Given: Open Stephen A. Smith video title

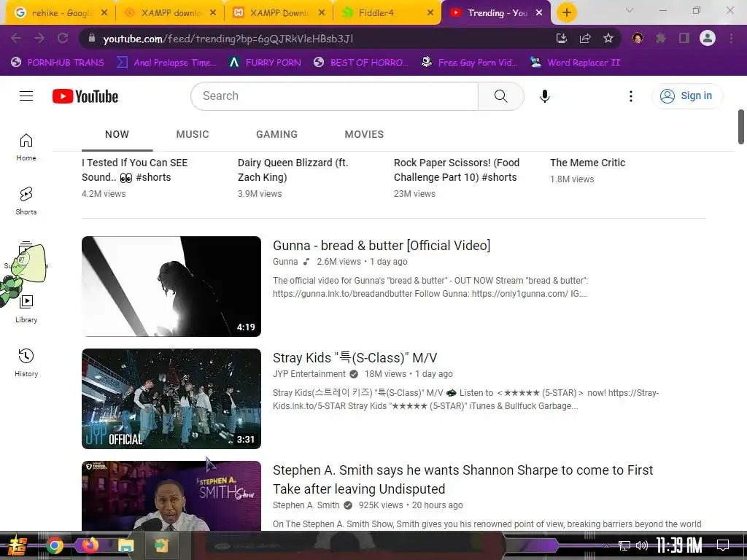Looking at the screenshot, I should (462, 480).
